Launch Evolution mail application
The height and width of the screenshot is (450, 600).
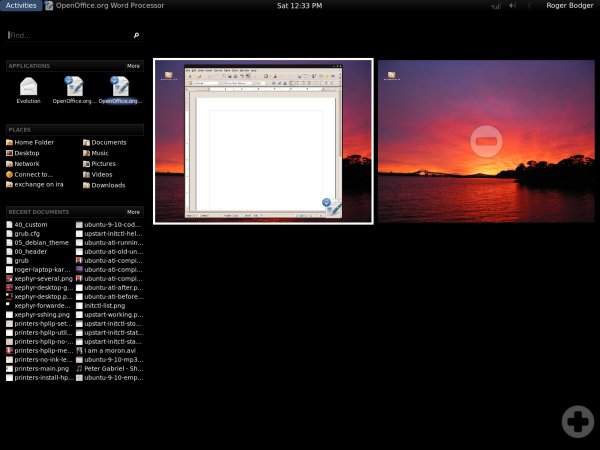pyautogui.click(x=28, y=89)
